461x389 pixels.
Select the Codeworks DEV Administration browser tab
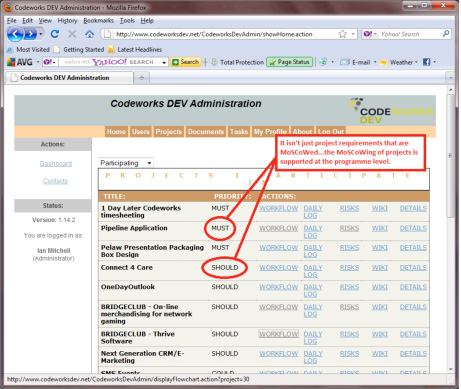coord(69,78)
